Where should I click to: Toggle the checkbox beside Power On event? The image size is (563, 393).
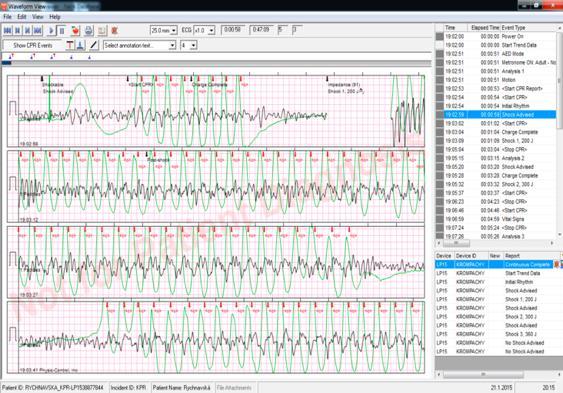(x=439, y=37)
